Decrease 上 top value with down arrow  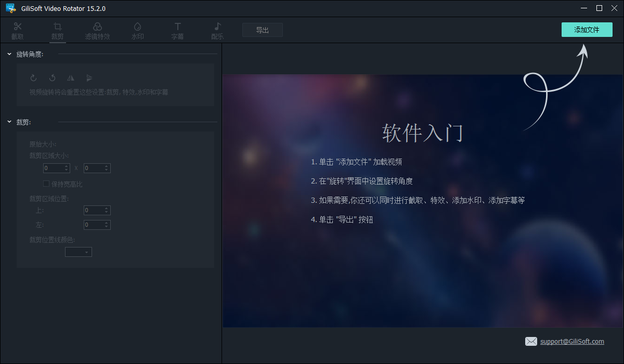pyautogui.click(x=107, y=212)
